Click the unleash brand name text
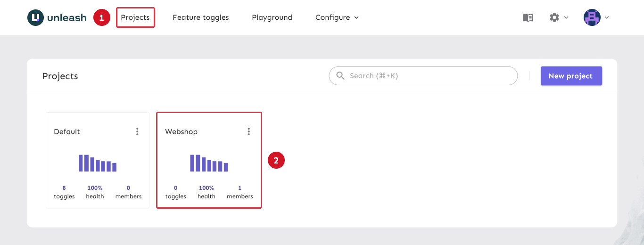Viewport: 644px width, 245px height. click(66, 18)
